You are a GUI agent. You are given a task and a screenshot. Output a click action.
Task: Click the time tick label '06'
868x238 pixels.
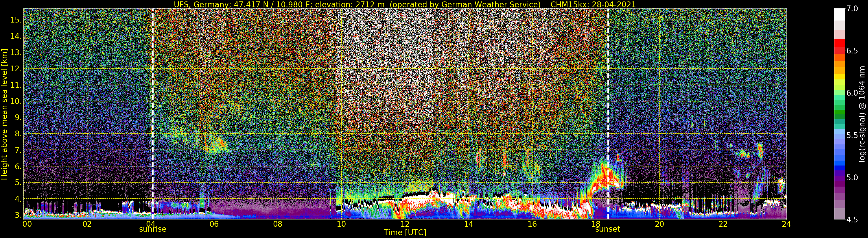pyautogui.click(x=214, y=224)
